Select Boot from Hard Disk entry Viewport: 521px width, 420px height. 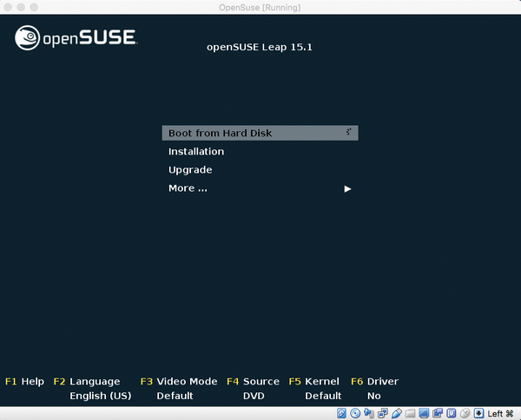tap(260, 133)
